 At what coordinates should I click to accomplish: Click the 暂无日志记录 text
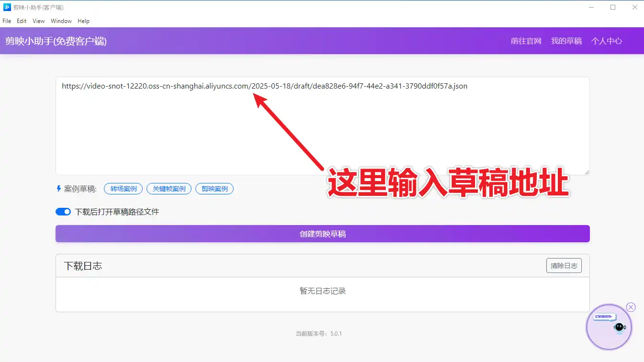point(322,291)
